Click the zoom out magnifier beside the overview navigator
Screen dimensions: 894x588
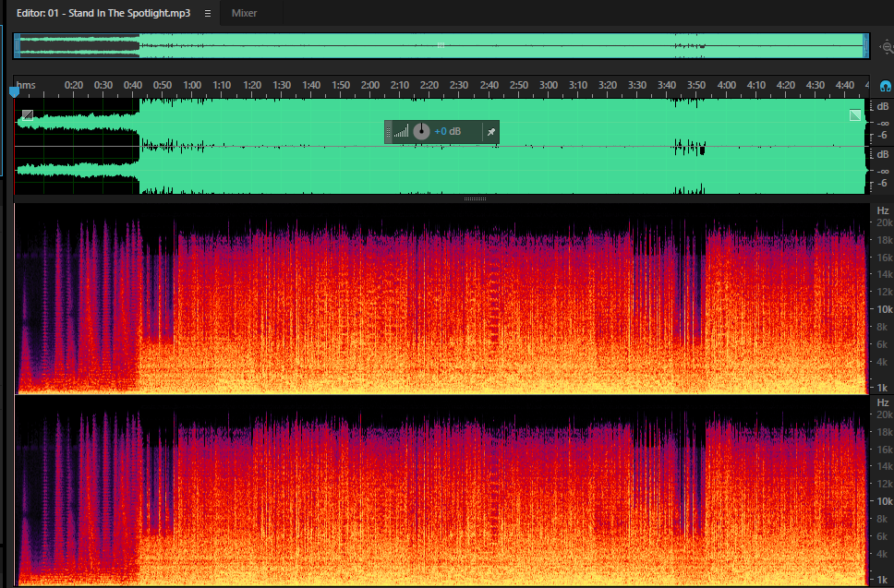click(887, 47)
